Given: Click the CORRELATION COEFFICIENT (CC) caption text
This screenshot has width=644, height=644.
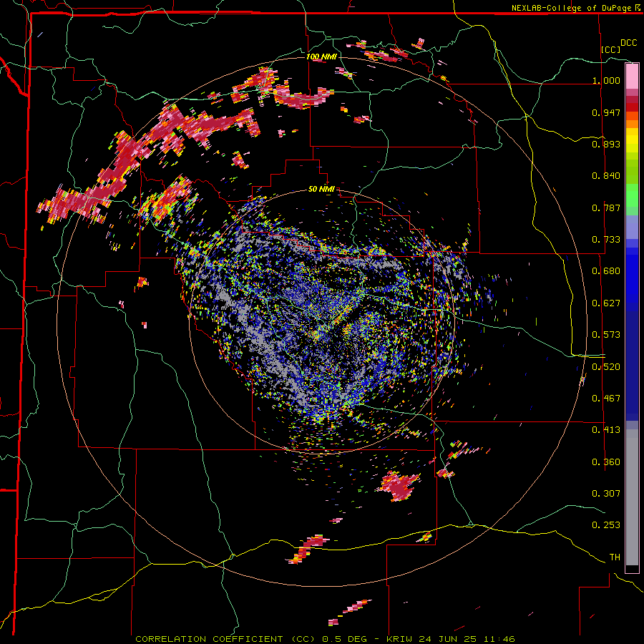Looking at the screenshot, I should click(225, 639).
